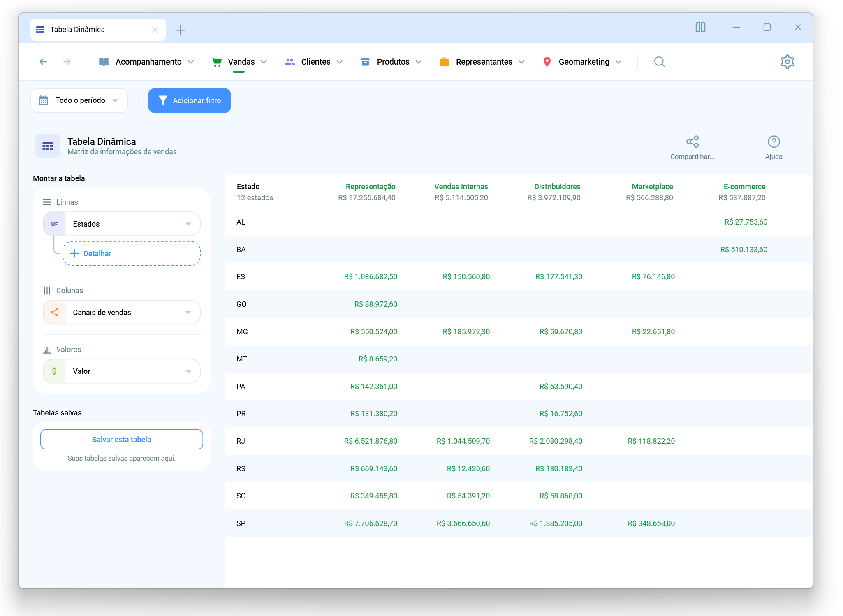This screenshot has height=616, width=843.
Task: Click the RJ Representação value R$ 6.521.876,80
Action: [x=371, y=441]
